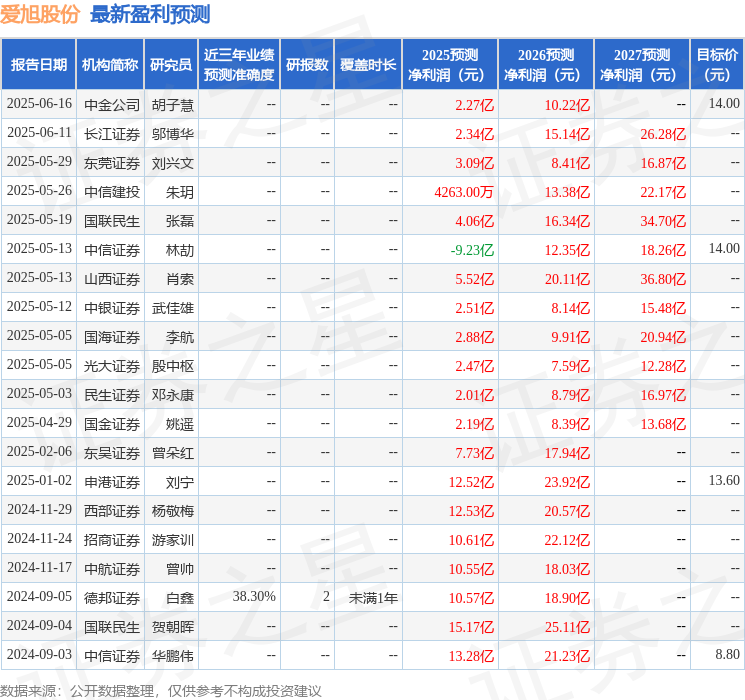Click the 覆盖时长 column header
Image resolution: width=745 pixels, height=700 pixels.
click(368, 65)
